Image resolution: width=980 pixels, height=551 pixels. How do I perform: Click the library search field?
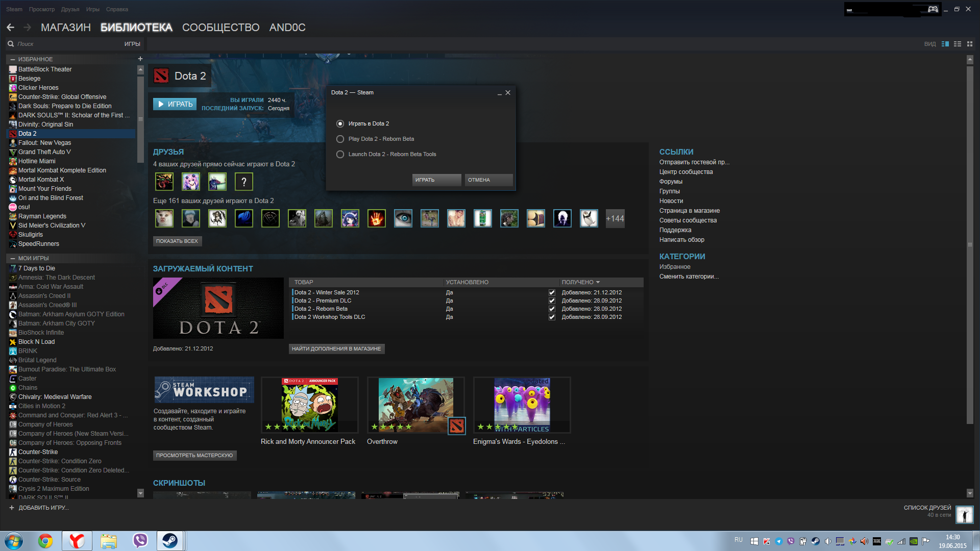(x=69, y=44)
